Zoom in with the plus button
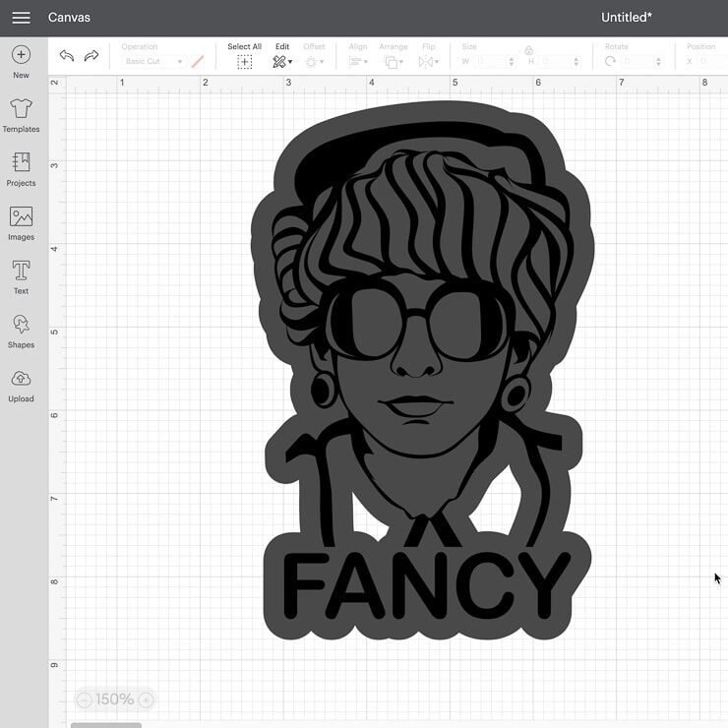Image resolution: width=728 pixels, height=728 pixels. point(146,699)
